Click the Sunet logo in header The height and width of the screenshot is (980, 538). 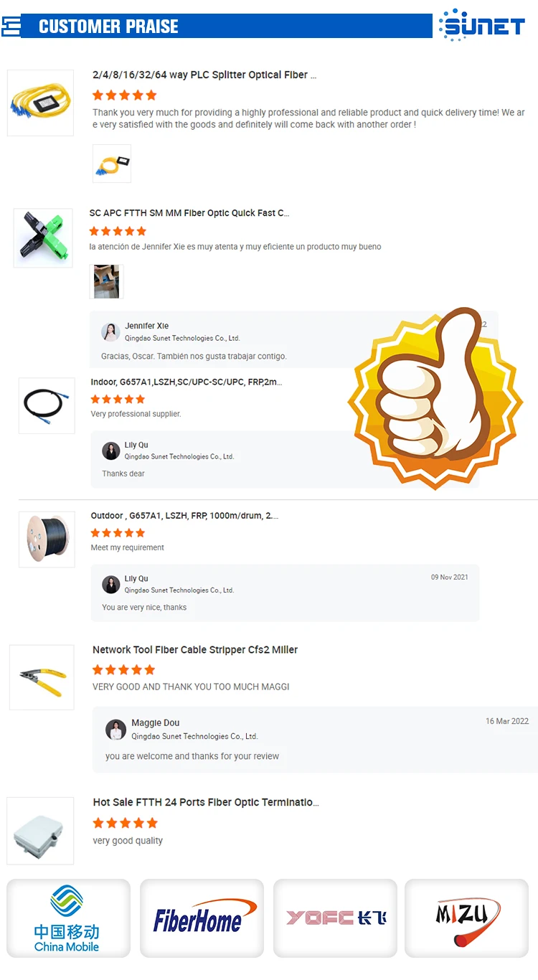(x=482, y=26)
